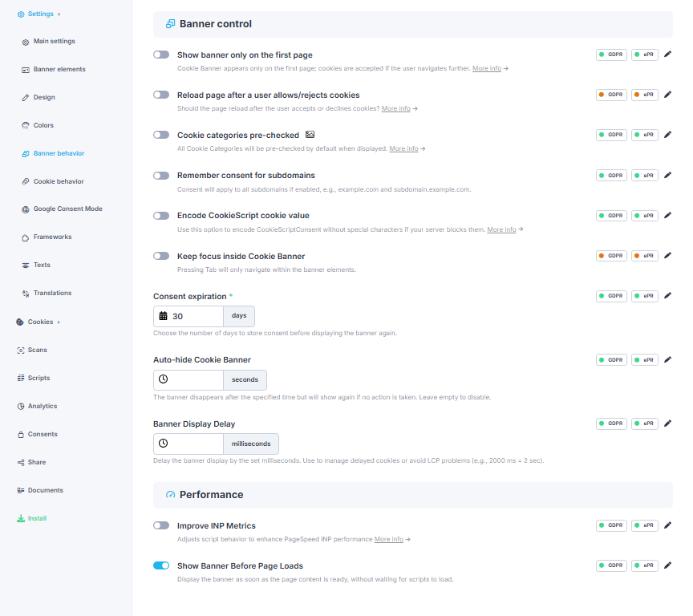
Task: Disable Show Banner Before Page Loads
Action: click(x=161, y=565)
